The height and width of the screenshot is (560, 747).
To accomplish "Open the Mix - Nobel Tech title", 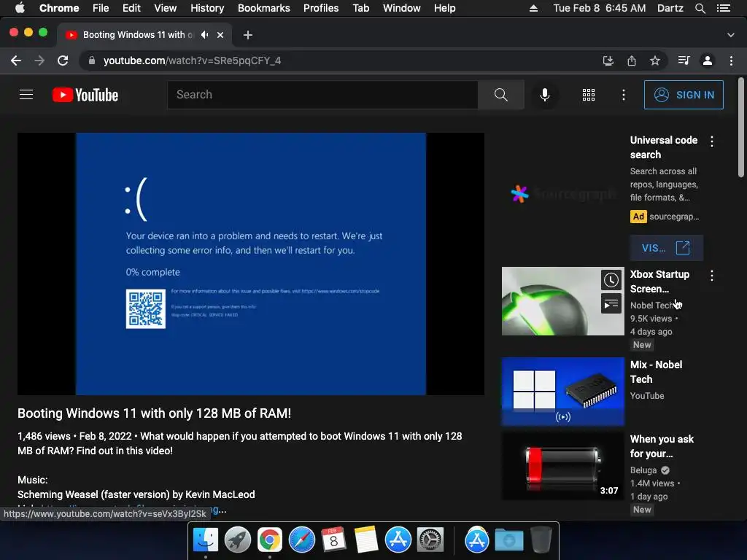I will click(656, 372).
